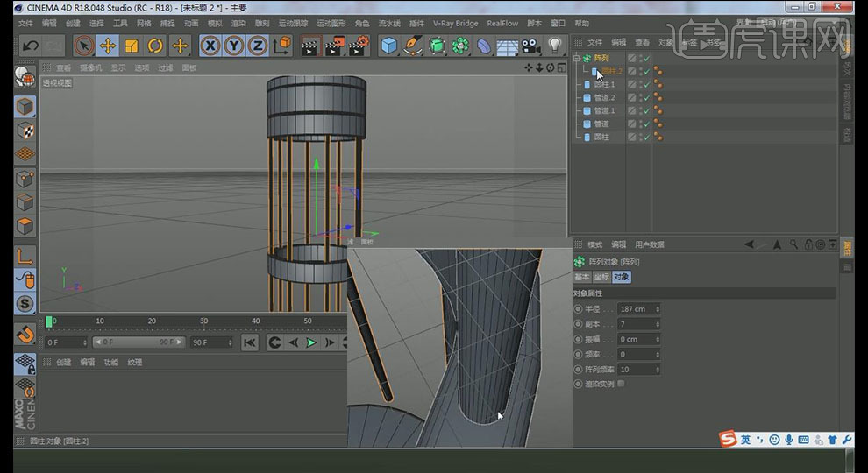Click the layer square for 圆柱.2
The width and height of the screenshot is (868, 473).
pos(631,71)
